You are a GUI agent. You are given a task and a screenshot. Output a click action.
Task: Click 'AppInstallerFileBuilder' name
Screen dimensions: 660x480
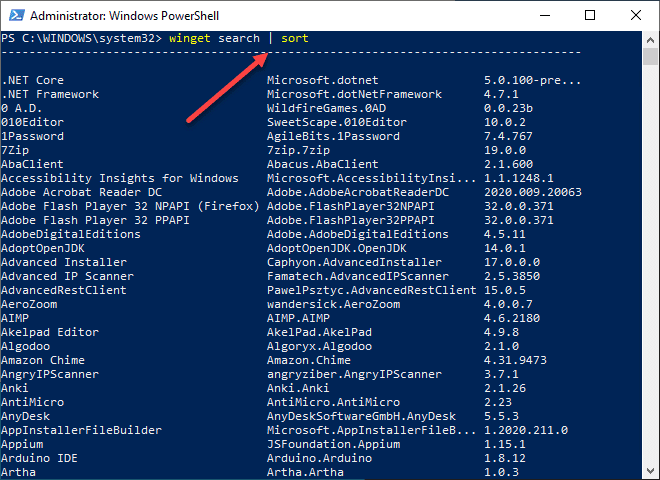(81, 430)
